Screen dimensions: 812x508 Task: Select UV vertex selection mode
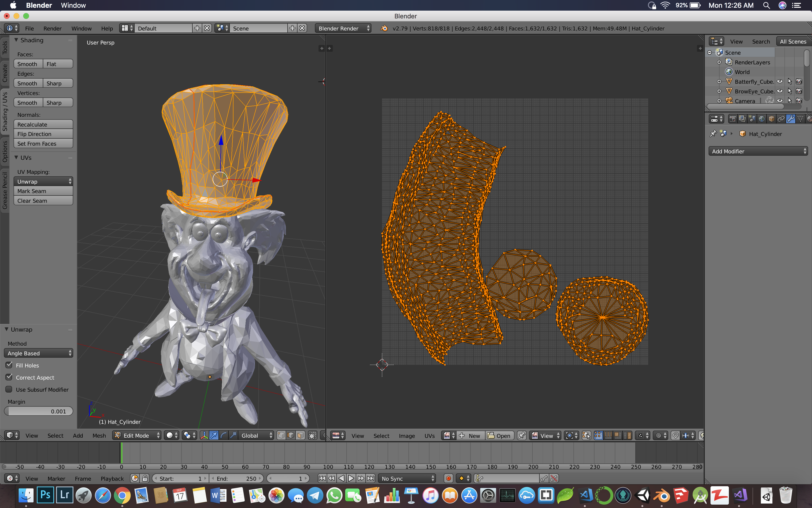(x=598, y=436)
